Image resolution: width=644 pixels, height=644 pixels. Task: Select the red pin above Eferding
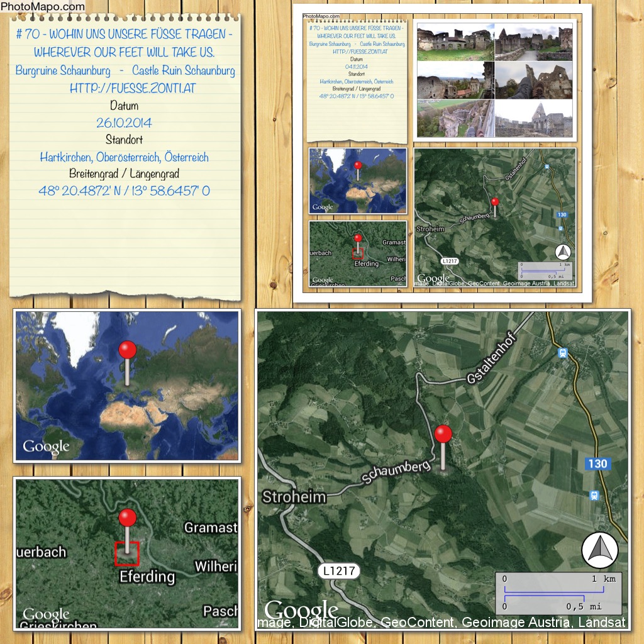tap(128, 518)
